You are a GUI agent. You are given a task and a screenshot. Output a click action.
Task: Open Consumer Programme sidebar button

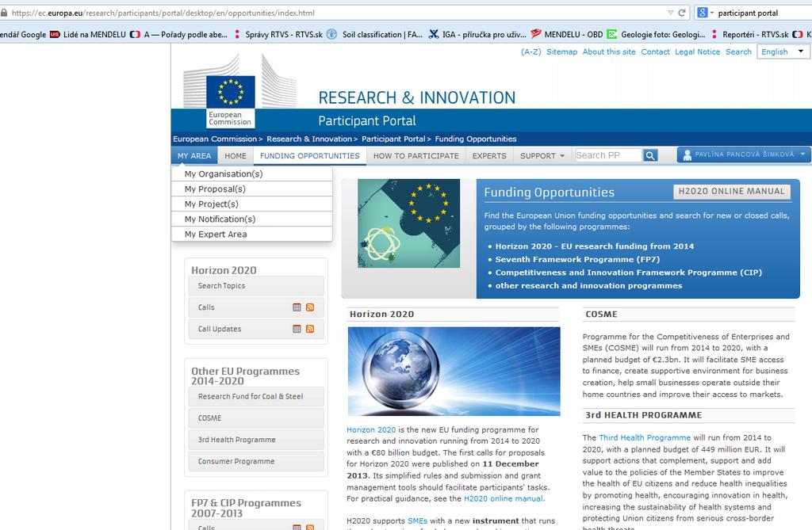[256, 462]
